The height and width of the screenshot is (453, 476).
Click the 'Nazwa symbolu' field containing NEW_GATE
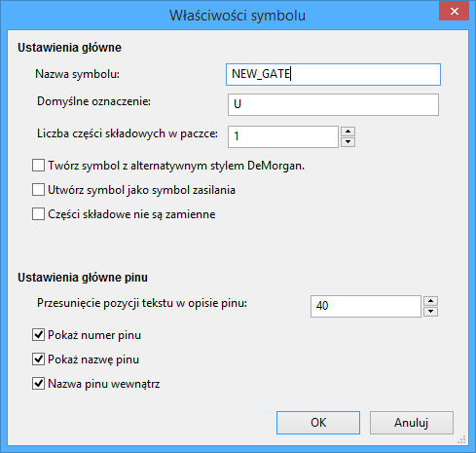tap(333, 74)
